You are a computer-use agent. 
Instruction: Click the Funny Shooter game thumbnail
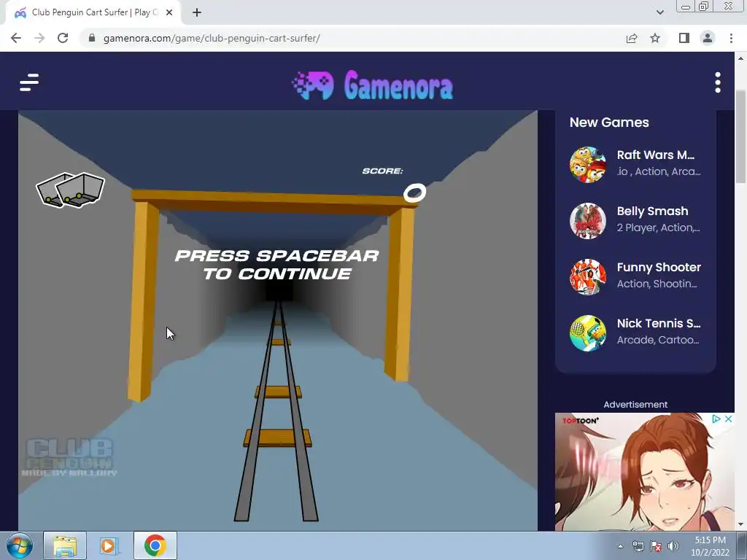[588, 276]
